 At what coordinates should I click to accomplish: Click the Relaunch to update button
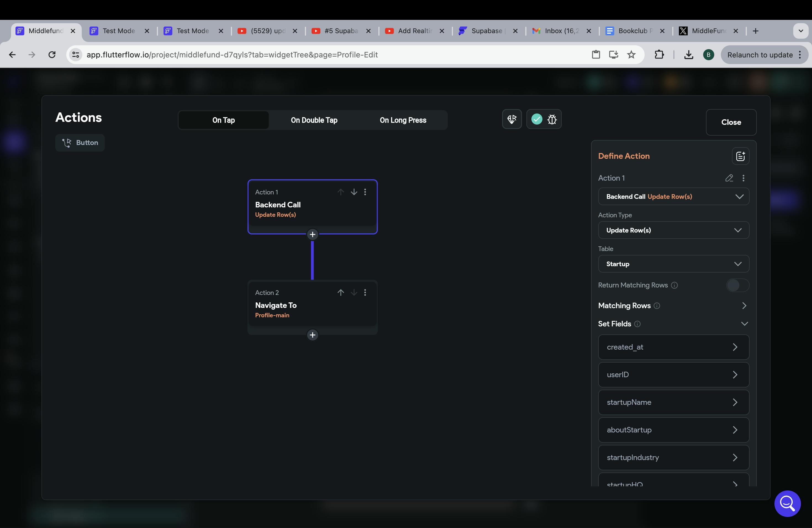point(760,55)
